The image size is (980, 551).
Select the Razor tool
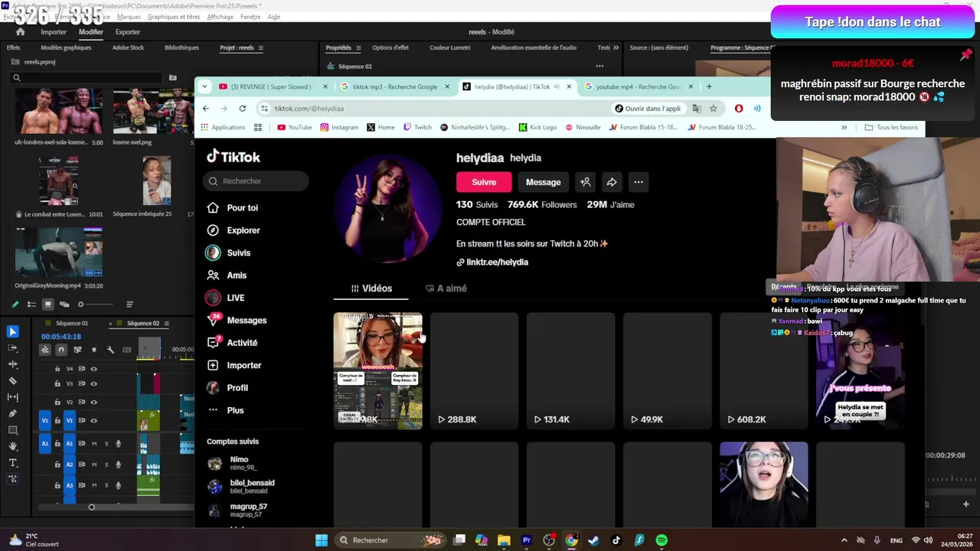(13, 380)
